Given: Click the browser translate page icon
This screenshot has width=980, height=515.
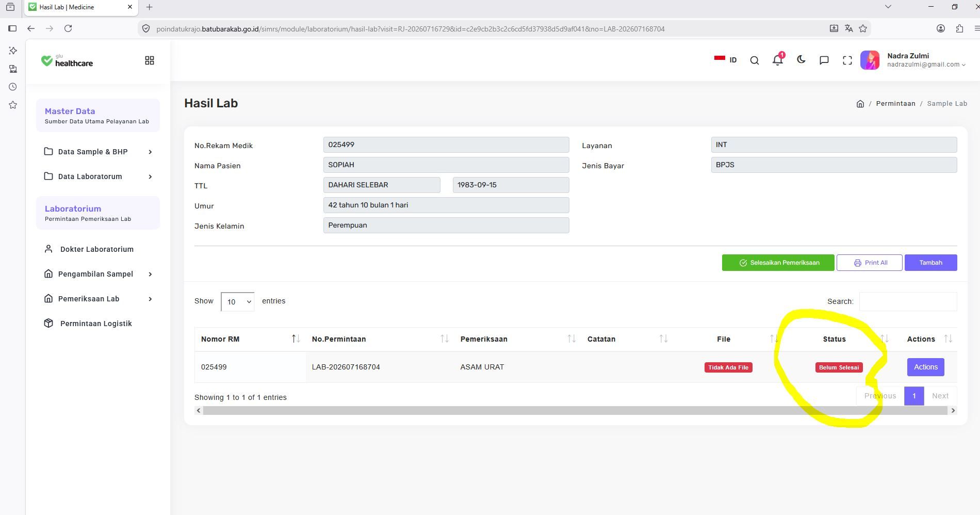Looking at the screenshot, I should [848, 28].
